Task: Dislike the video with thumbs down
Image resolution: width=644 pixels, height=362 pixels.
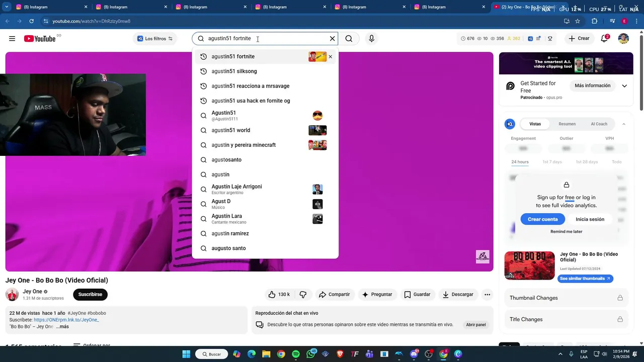Action: pos(303,295)
